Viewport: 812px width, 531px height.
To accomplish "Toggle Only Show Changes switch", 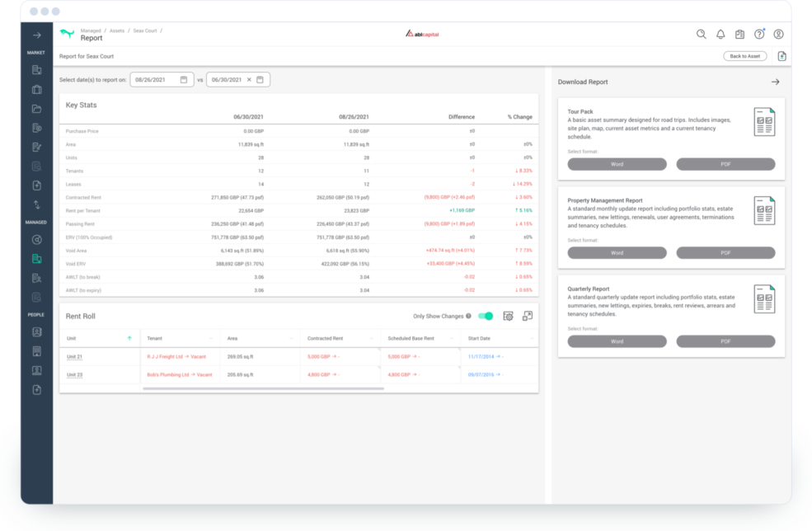I will [x=486, y=316].
